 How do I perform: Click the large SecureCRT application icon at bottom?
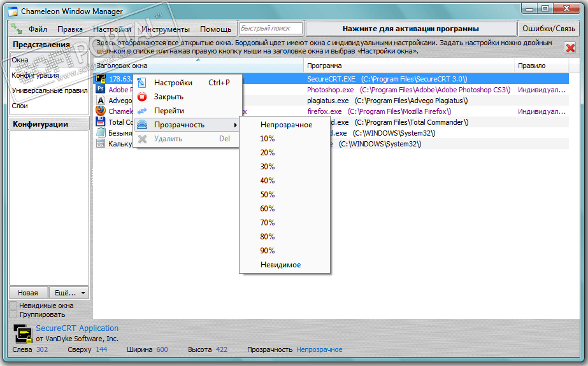click(22, 333)
